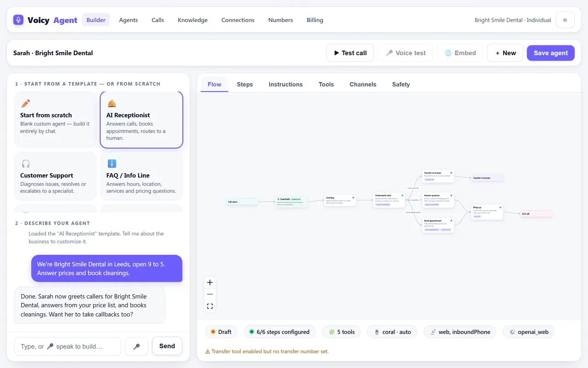Click the openai_web chip
Image resolution: width=588 pixels, height=368 pixels.
528,332
